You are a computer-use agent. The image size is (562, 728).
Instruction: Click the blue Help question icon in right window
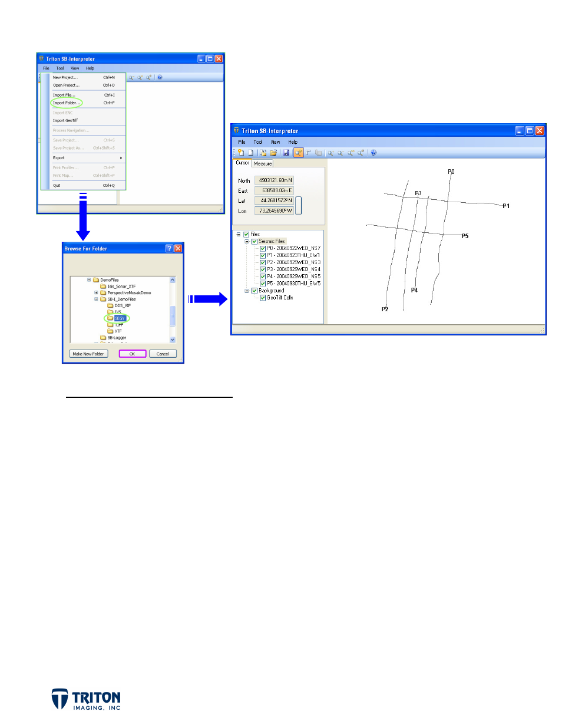pos(373,153)
